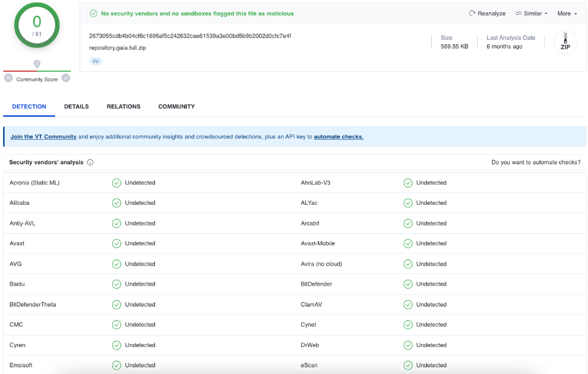Click the BitDefenderTheta vendor name
Viewport: 588px width, 374px height.
click(x=32, y=305)
